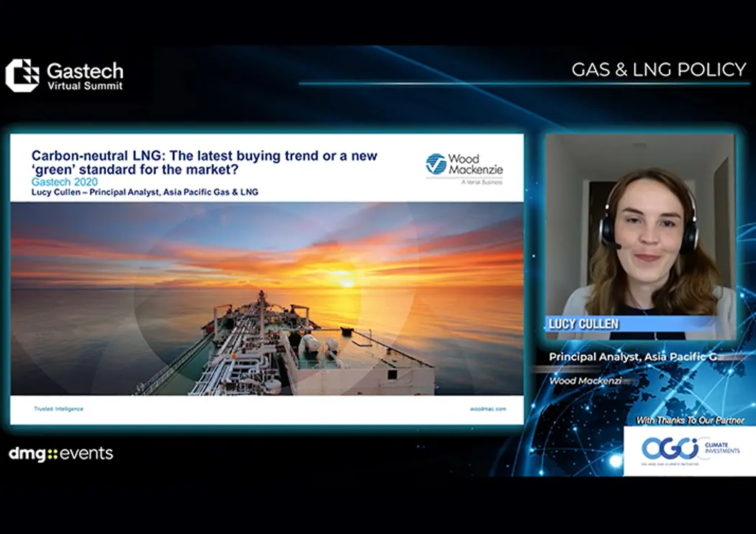Click the Trusted Intelligence footer text
756x534 pixels.
tap(59, 409)
